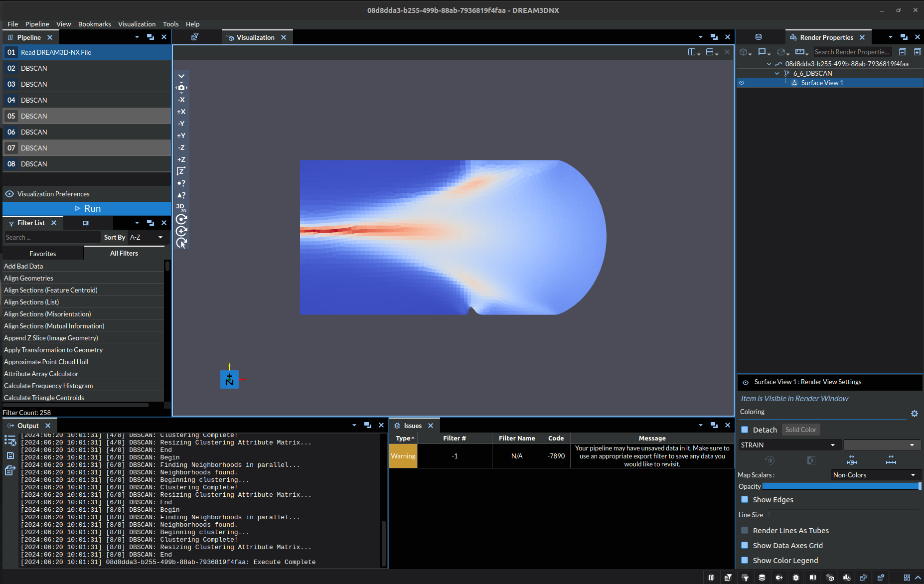This screenshot has width=924, height=584.
Task: Open the empty component dropdown beside STRAIN
Action: click(x=882, y=445)
